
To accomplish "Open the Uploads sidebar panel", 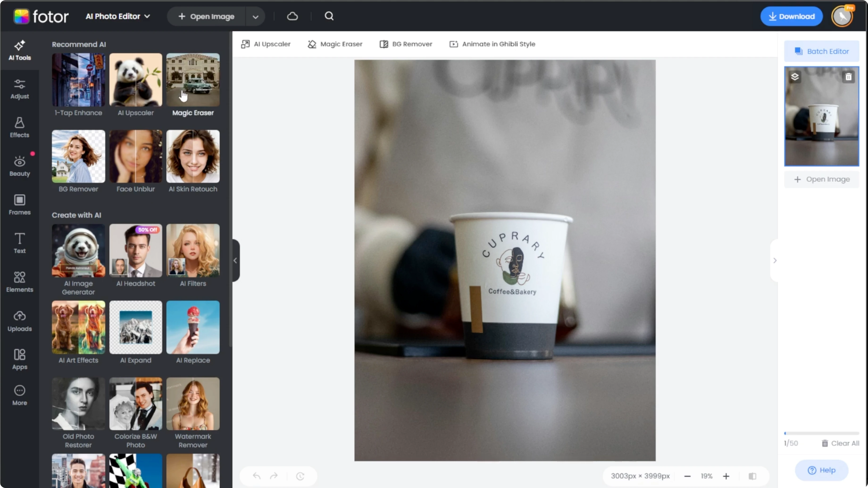I will pos(20,321).
